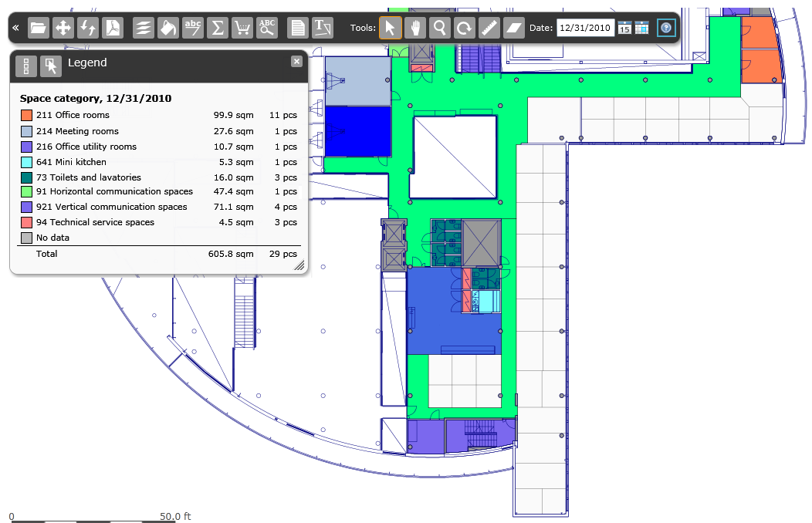Collapse the toolbar with double chevron
This screenshot has height=523, width=812.
point(15,28)
